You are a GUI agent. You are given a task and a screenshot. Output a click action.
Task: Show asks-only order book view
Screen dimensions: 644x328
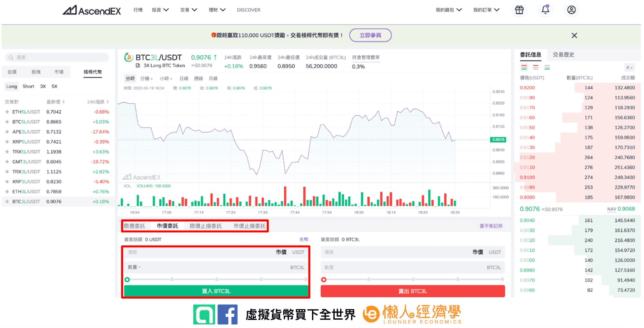pyautogui.click(x=535, y=67)
